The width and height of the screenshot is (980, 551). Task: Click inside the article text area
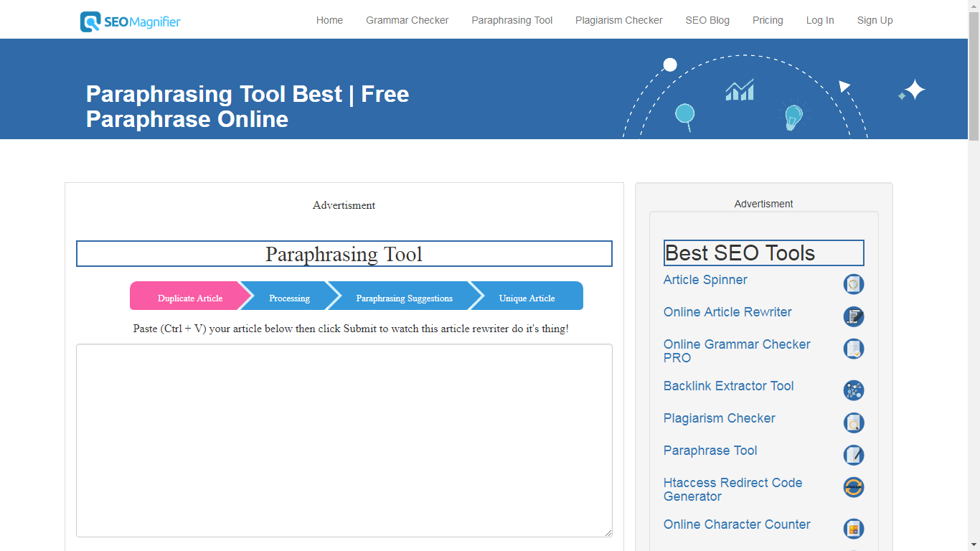[x=344, y=441]
